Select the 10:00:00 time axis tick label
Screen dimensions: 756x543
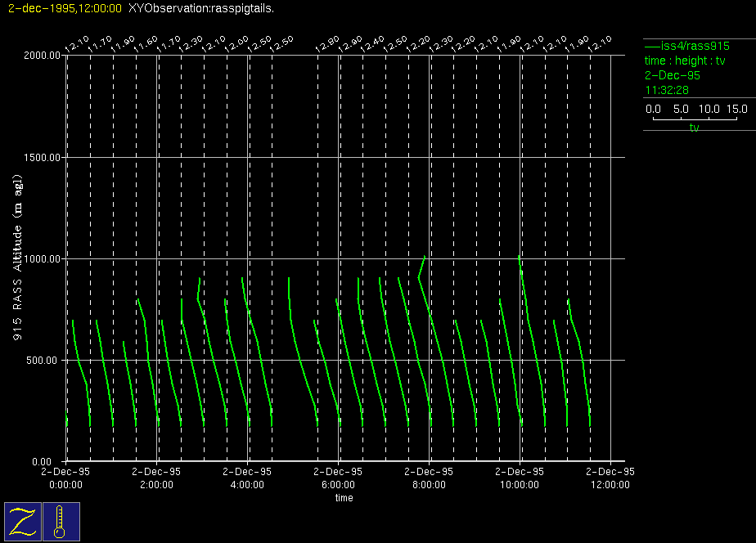click(520, 483)
